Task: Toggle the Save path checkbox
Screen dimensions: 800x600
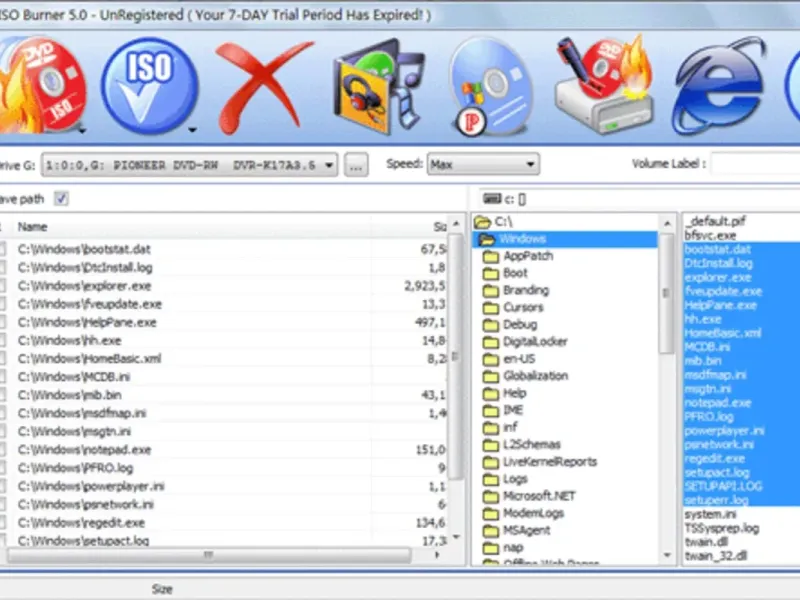Action: pyautogui.click(x=61, y=198)
